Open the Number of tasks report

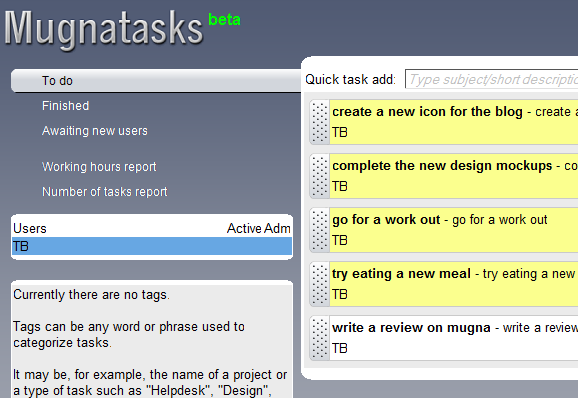[x=104, y=192]
